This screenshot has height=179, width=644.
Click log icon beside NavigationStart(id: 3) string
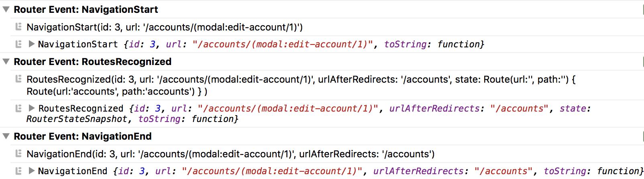coord(18,27)
